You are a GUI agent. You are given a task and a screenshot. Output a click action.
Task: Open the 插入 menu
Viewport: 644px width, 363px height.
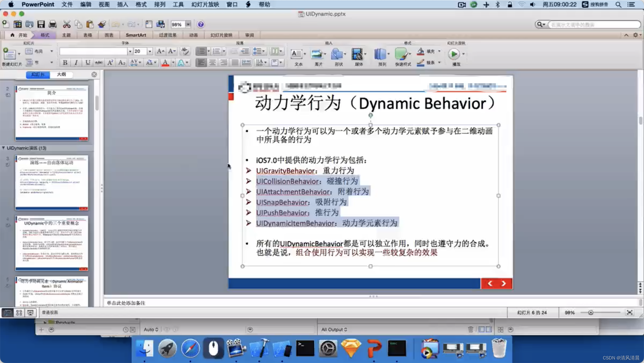pos(123,4)
